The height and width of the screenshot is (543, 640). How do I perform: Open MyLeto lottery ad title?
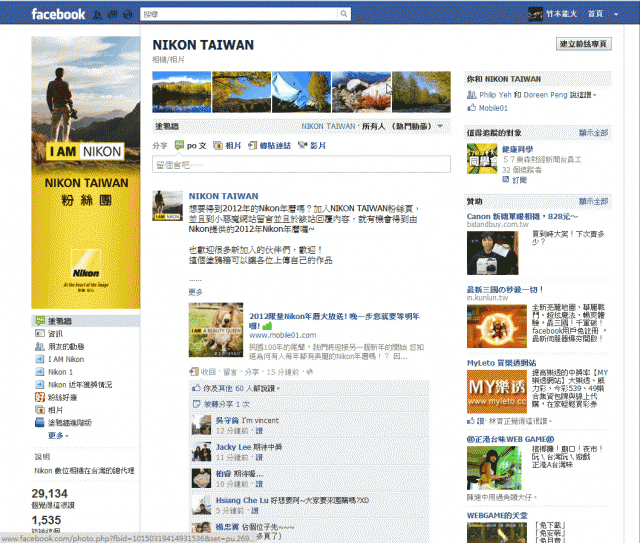coord(502,363)
